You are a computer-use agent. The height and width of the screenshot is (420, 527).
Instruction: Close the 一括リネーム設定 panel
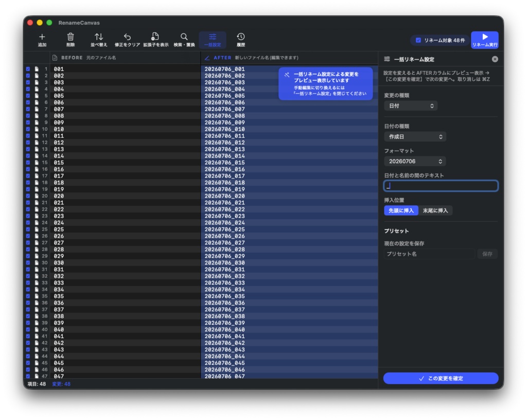click(495, 59)
